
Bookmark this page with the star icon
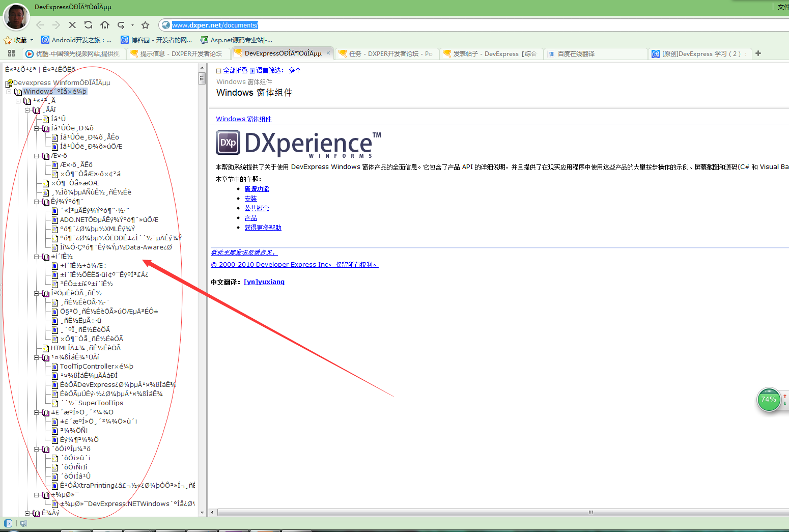tap(145, 25)
